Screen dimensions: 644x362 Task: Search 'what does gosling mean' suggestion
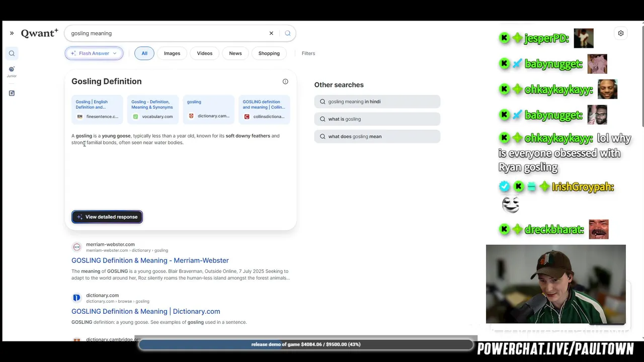click(x=377, y=136)
